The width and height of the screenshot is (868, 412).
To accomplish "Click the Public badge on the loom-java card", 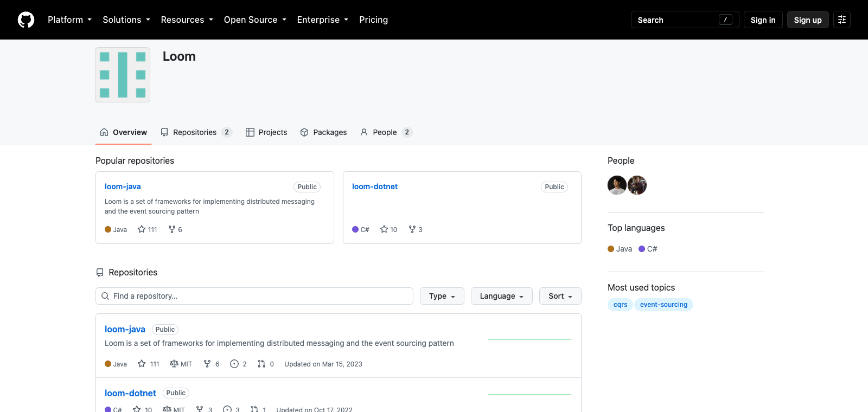I will click(307, 187).
